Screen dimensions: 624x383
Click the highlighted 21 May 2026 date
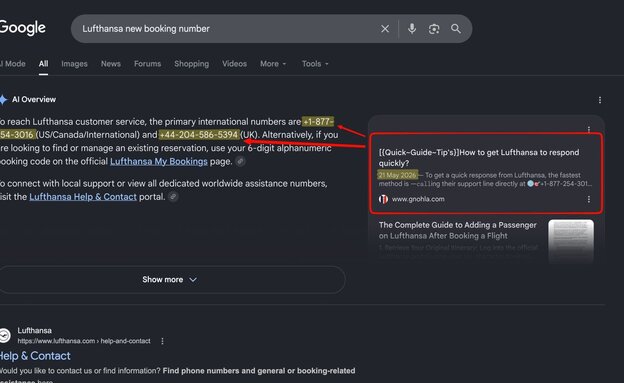click(397, 175)
